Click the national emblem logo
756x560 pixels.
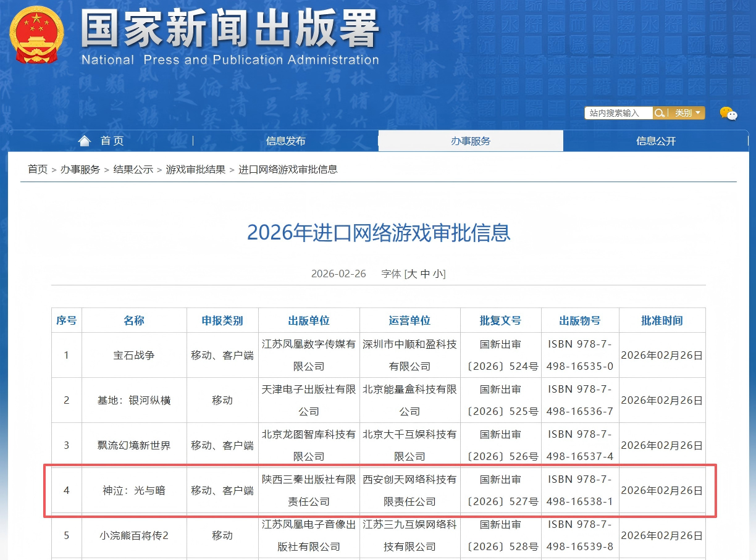36,34
